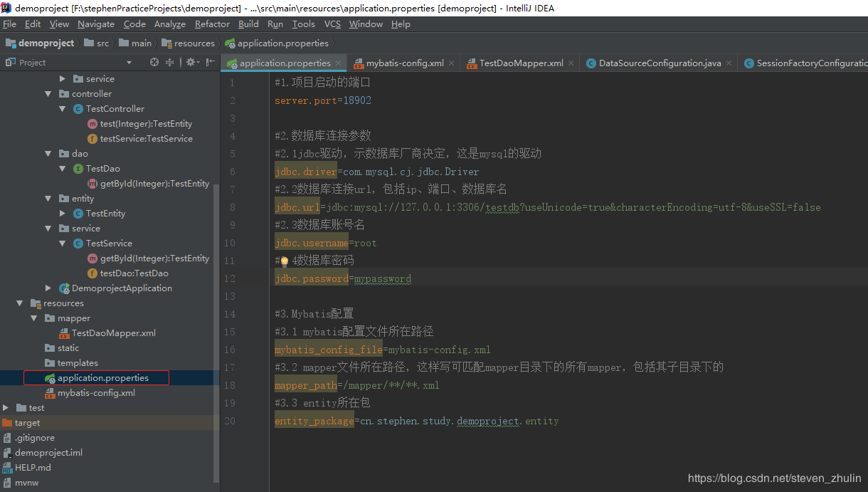Select getById(Integer):TestEntity under TestService
Viewport: 868px width, 492px height.
148,258
